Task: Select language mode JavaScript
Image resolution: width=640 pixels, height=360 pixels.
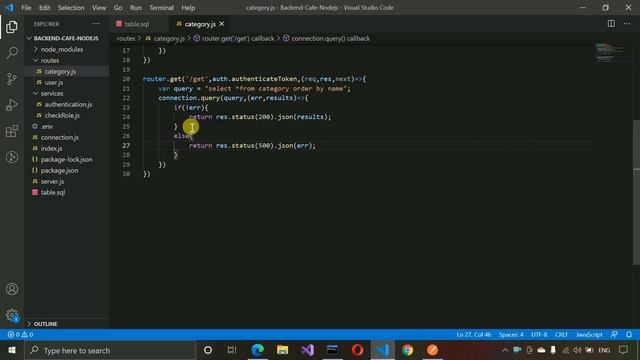Action: [589, 334]
